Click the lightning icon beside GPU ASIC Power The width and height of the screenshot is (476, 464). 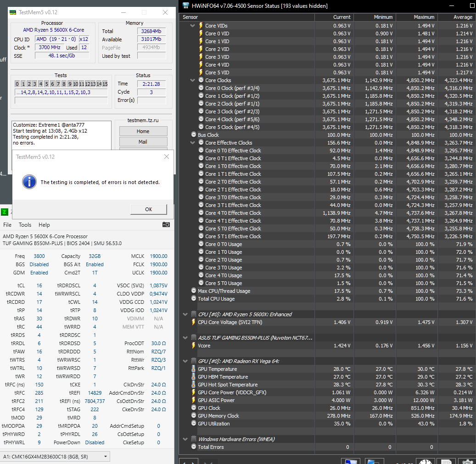pos(193,400)
